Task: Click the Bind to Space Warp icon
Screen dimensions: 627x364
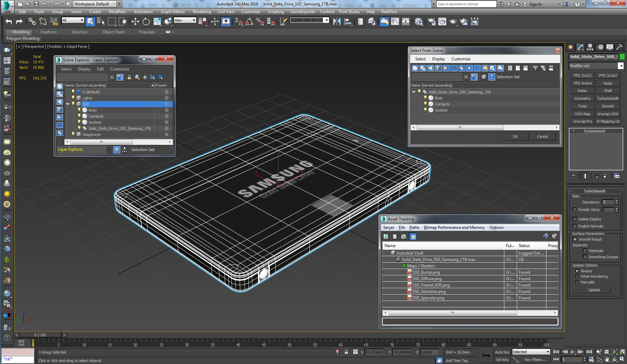Action: pyautogui.click(x=54, y=22)
